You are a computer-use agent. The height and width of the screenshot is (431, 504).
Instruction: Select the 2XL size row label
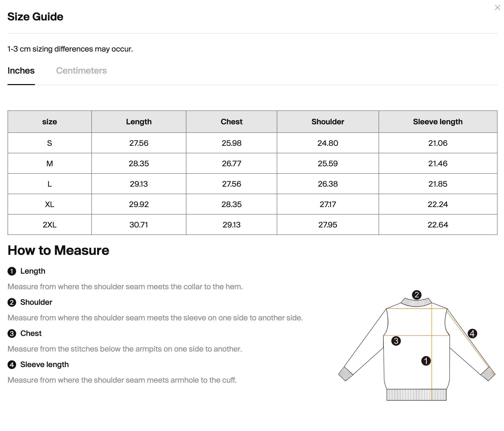click(x=49, y=225)
